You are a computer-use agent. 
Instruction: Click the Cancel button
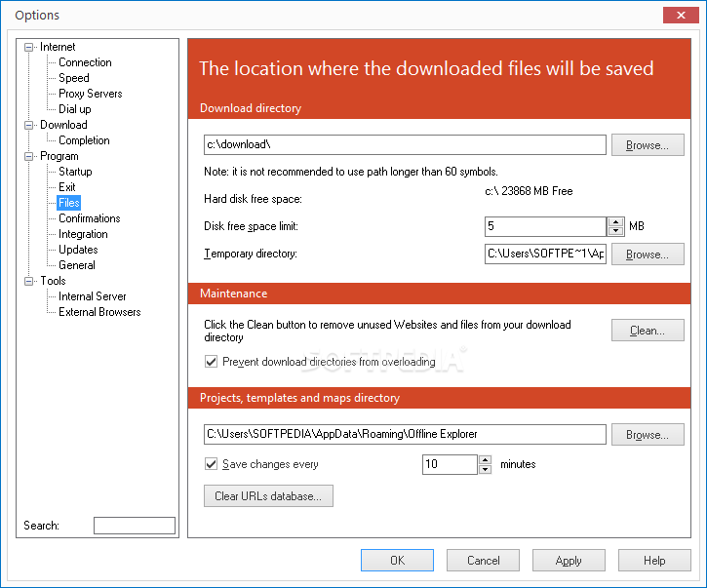click(483, 561)
